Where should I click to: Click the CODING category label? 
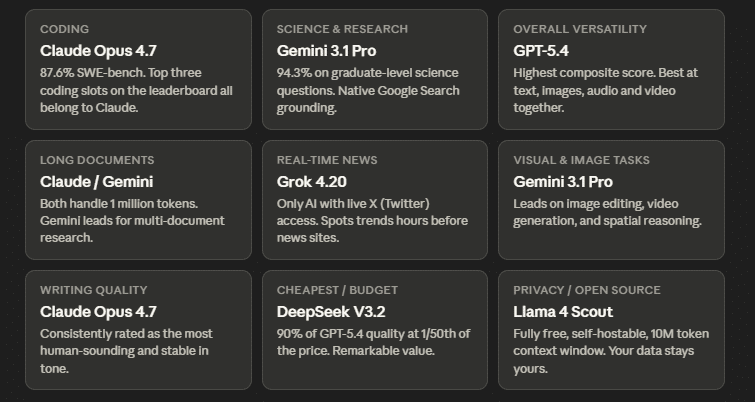(x=64, y=29)
